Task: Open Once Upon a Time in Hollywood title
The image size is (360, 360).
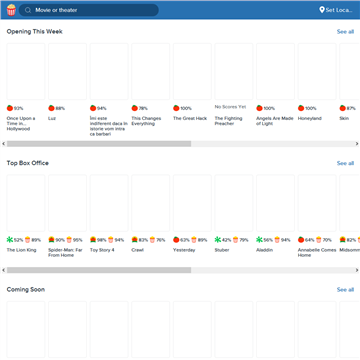Action: coord(21,124)
